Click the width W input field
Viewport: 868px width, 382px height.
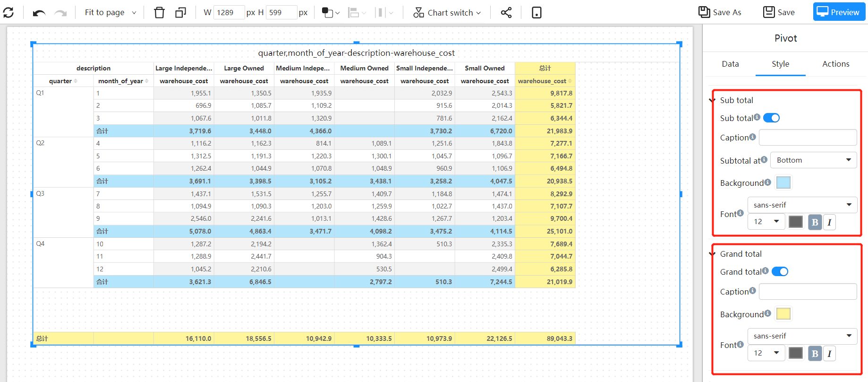(x=229, y=12)
